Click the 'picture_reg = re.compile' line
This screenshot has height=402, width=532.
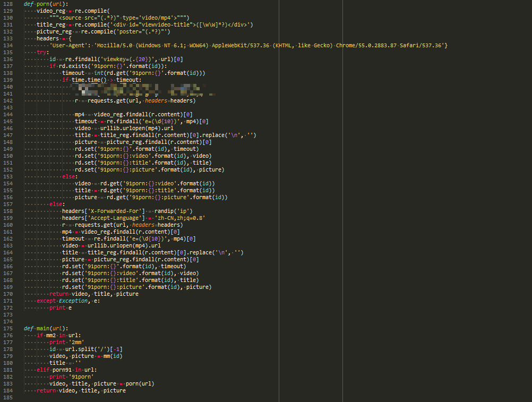(x=104, y=31)
